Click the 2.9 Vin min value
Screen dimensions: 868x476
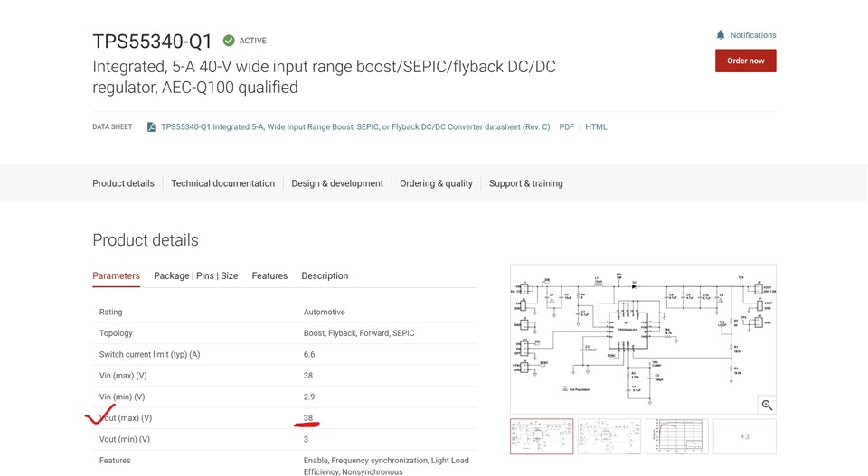(x=309, y=397)
